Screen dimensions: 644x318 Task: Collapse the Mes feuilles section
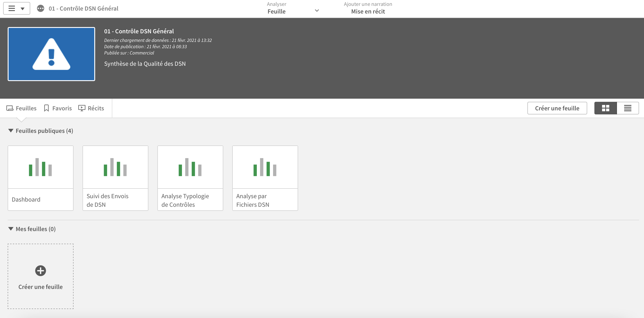(11, 229)
